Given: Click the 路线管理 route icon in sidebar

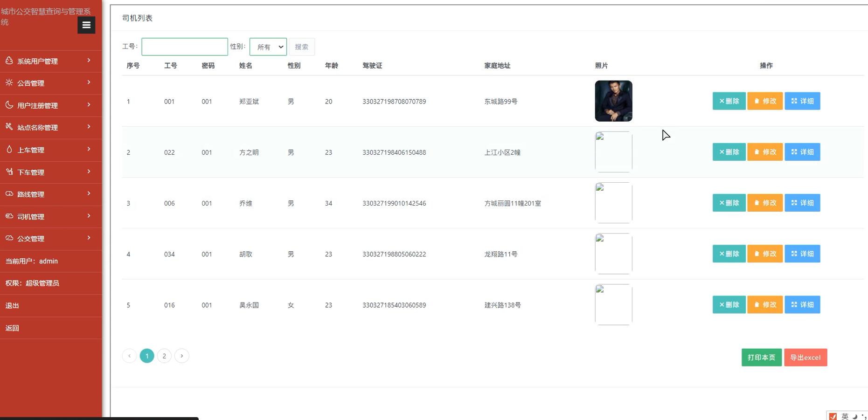Looking at the screenshot, I should tap(8, 194).
